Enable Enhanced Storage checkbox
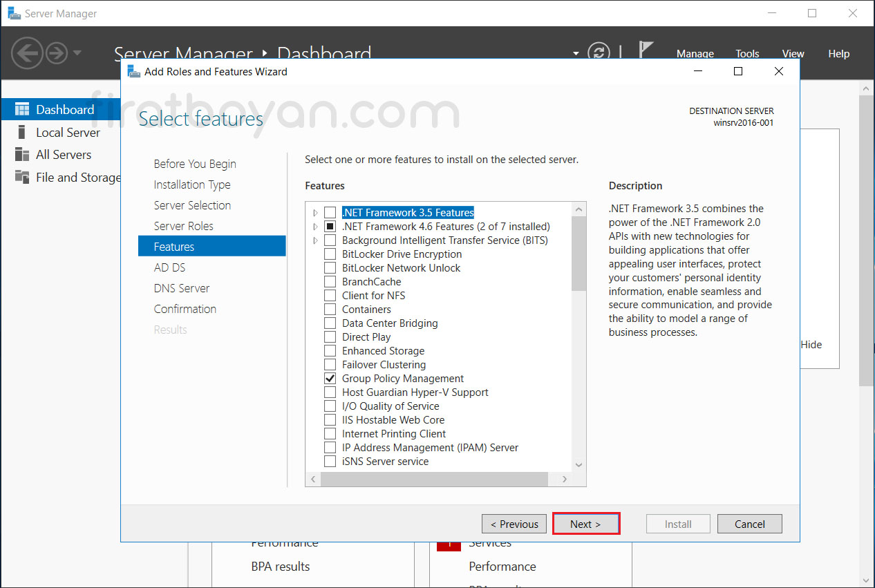The width and height of the screenshot is (875, 588). 330,351
